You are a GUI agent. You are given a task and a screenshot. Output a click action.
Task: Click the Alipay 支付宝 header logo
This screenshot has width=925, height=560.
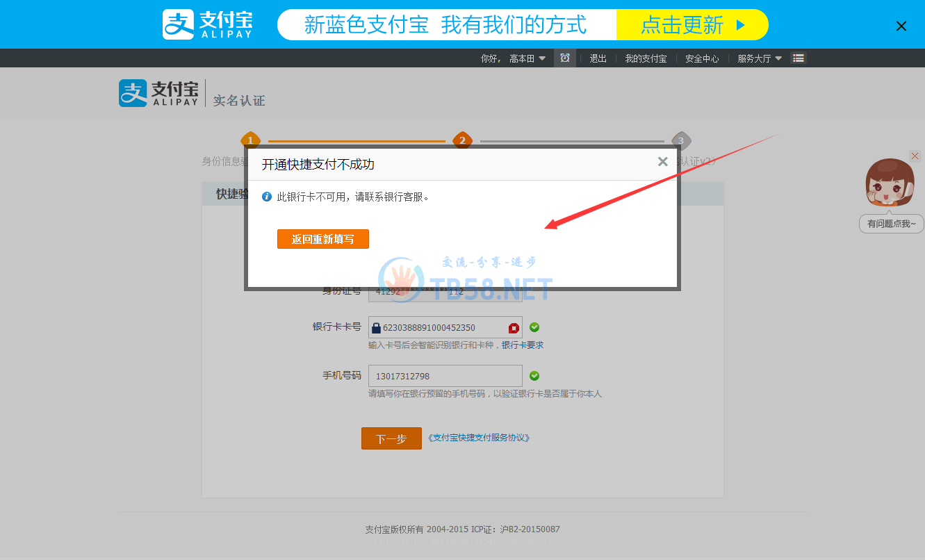click(x=158, y=92)
